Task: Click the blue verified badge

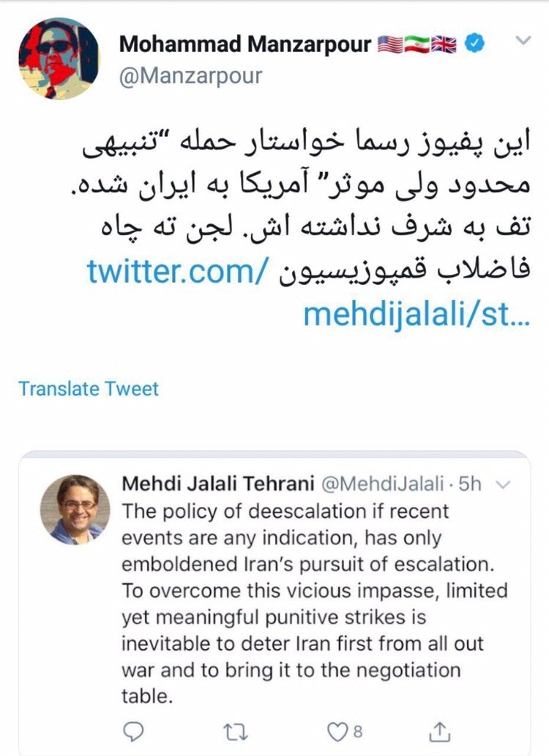Action: (x=475, y=45)
